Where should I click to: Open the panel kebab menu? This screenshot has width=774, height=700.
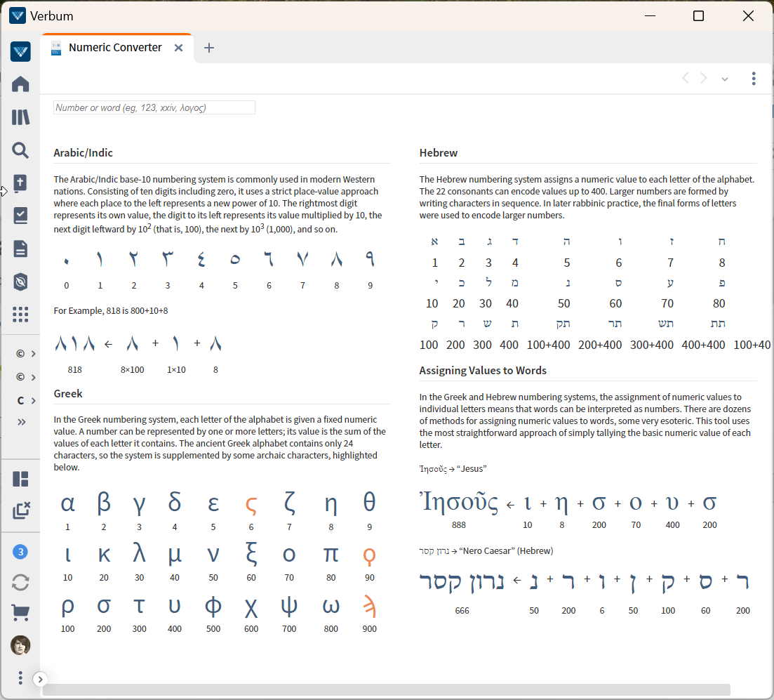pyautogui.click(x=754, y=79)
